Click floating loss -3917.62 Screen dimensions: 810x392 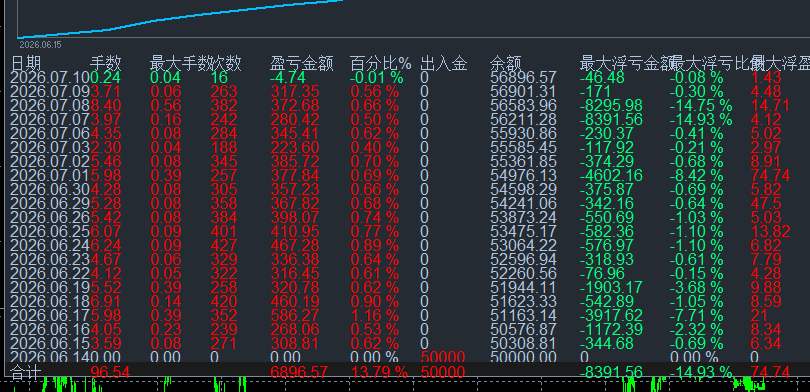(611, 315)
